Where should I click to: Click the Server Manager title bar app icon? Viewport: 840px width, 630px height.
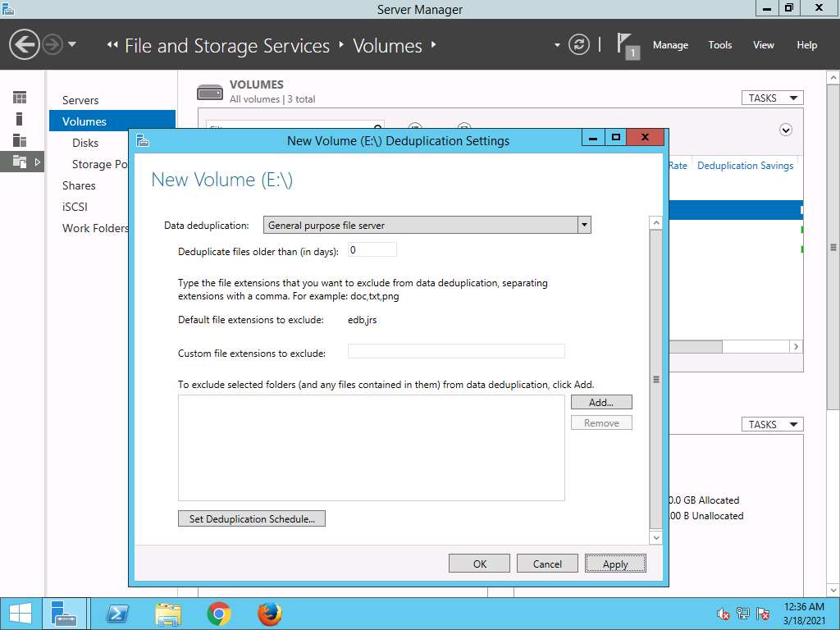click(8, 9)
